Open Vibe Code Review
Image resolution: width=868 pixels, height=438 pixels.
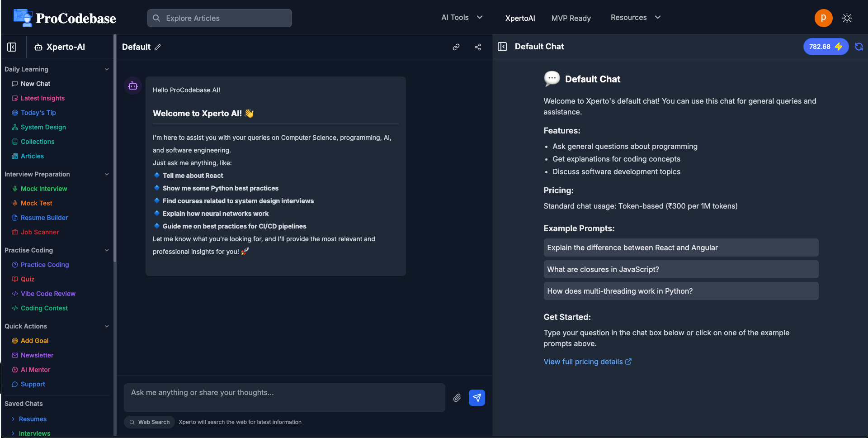click(43, 294)
